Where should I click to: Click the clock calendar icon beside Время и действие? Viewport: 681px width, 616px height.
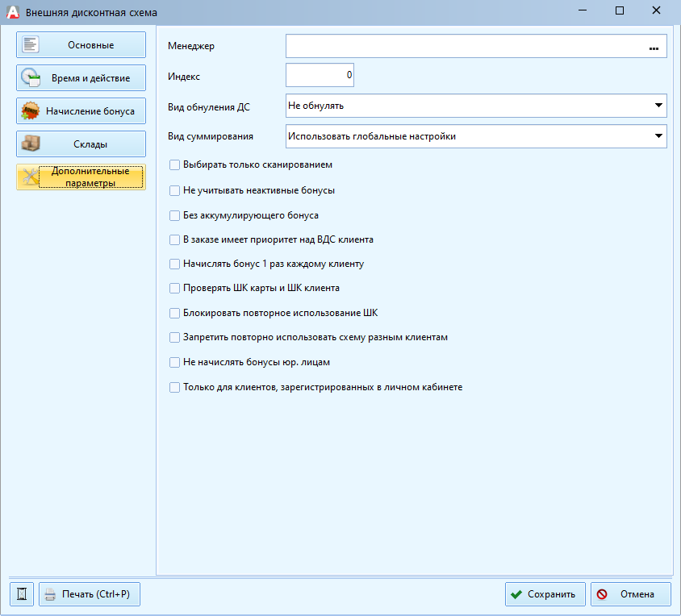point(31,77)
